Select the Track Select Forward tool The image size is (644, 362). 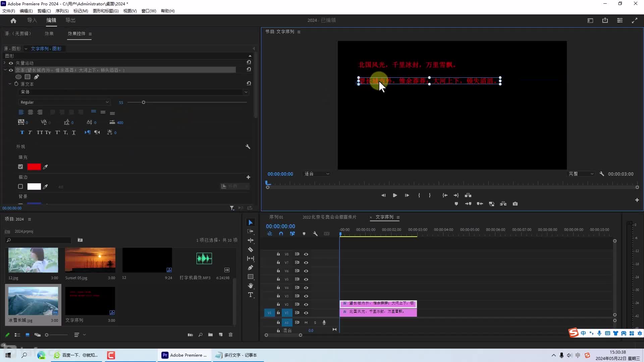click(250, 232)
